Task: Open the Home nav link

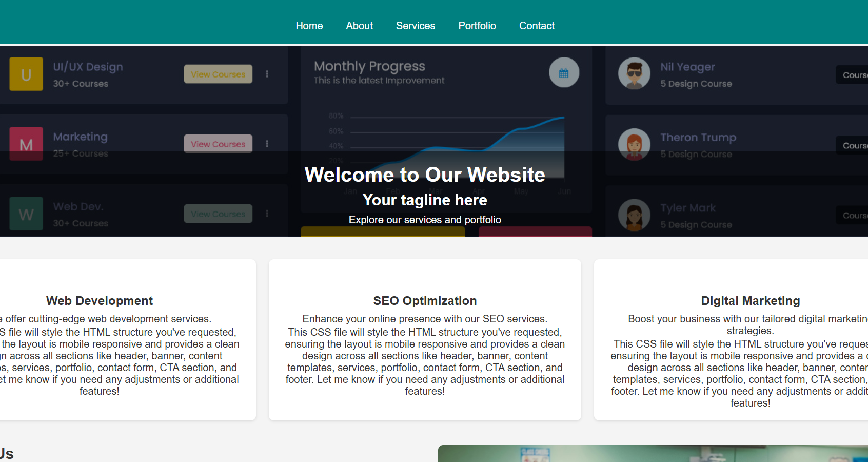Action: (309, 26)
